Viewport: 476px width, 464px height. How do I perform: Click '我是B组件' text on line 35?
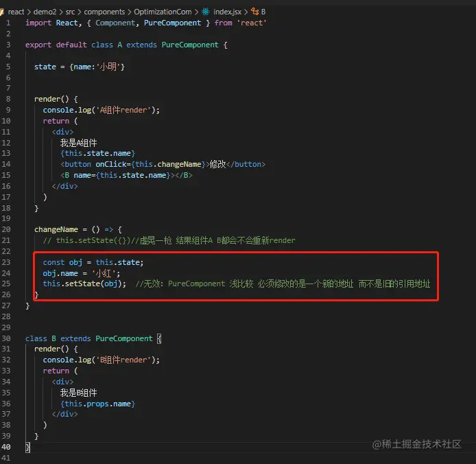point(78,393)
